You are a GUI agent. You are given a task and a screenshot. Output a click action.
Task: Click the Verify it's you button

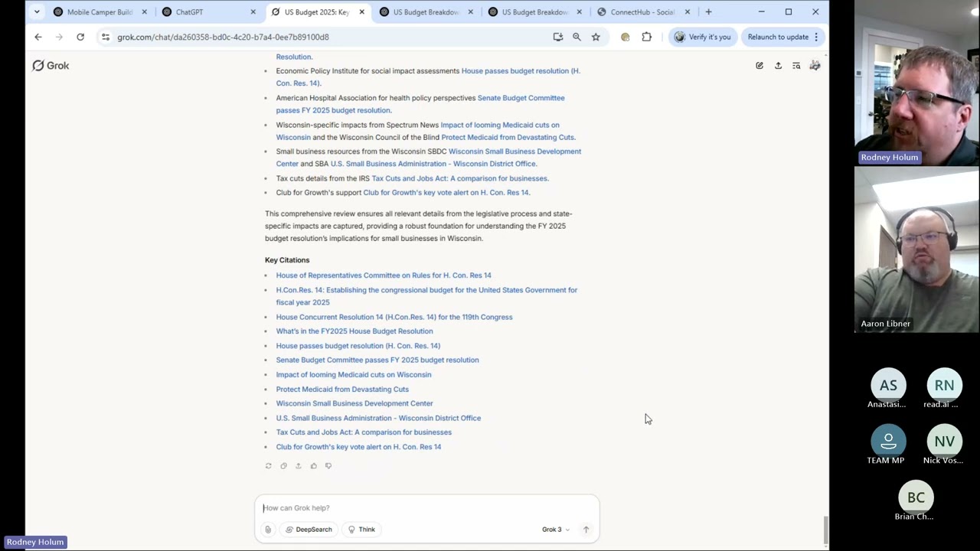coord(702,37)
